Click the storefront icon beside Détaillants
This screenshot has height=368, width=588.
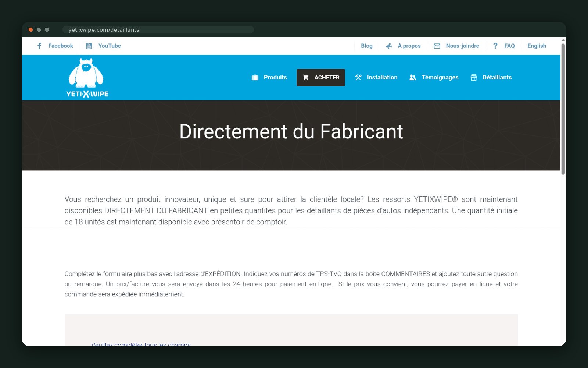point(474,78)
